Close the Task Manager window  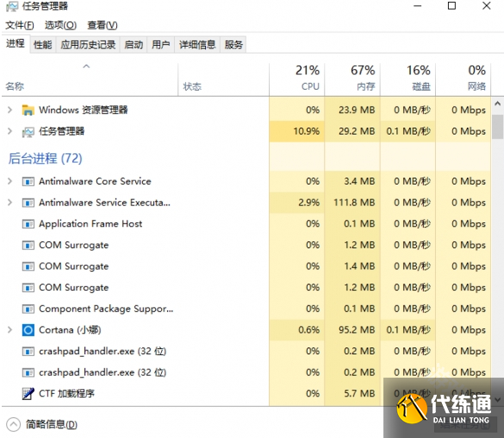coord(486,6)
